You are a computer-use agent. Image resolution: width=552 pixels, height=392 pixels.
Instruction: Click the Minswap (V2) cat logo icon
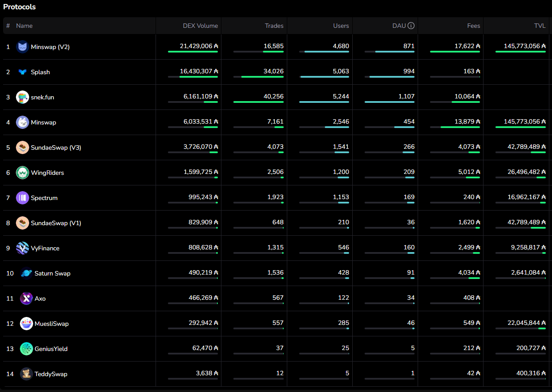[23, 47]
